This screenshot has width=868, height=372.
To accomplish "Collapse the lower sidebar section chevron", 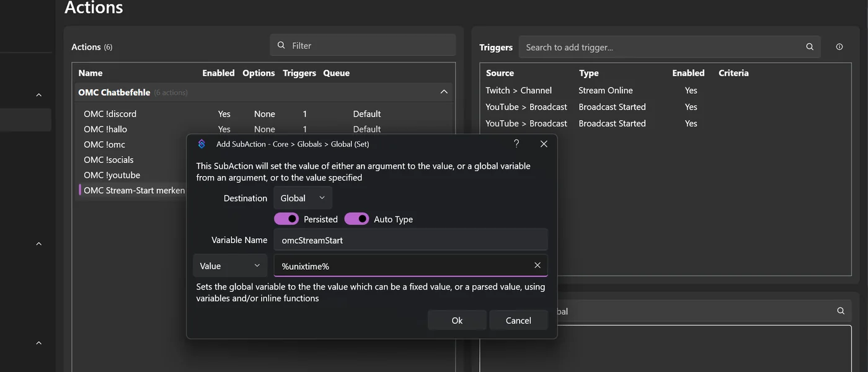I will [38, 343].
